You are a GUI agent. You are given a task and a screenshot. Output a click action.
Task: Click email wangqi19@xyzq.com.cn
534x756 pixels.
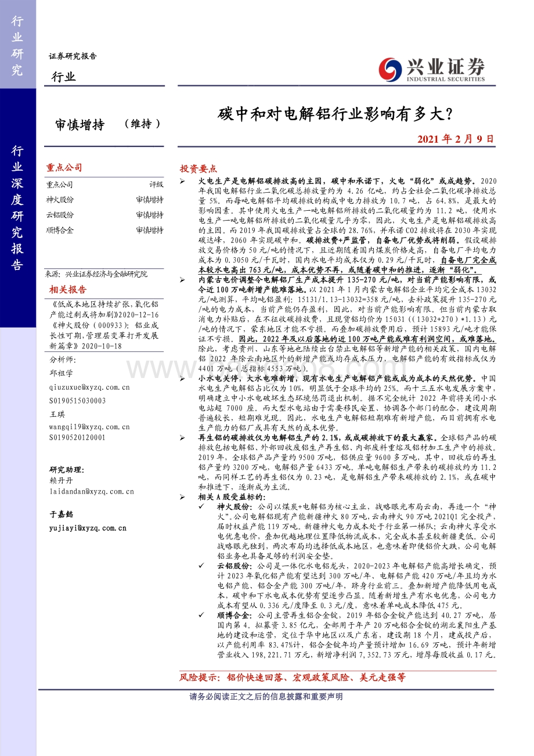[x=89, y=427]
